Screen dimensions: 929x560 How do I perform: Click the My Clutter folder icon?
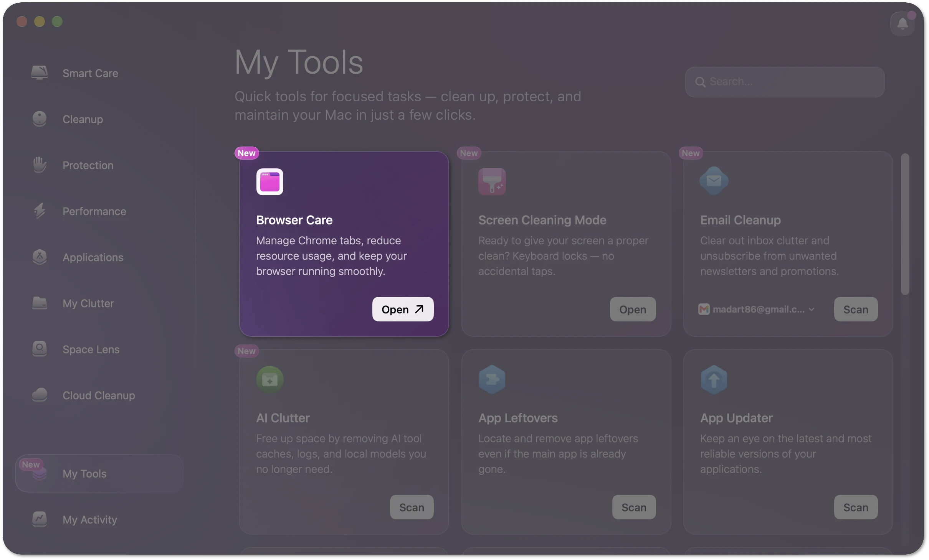pos(40,303)
